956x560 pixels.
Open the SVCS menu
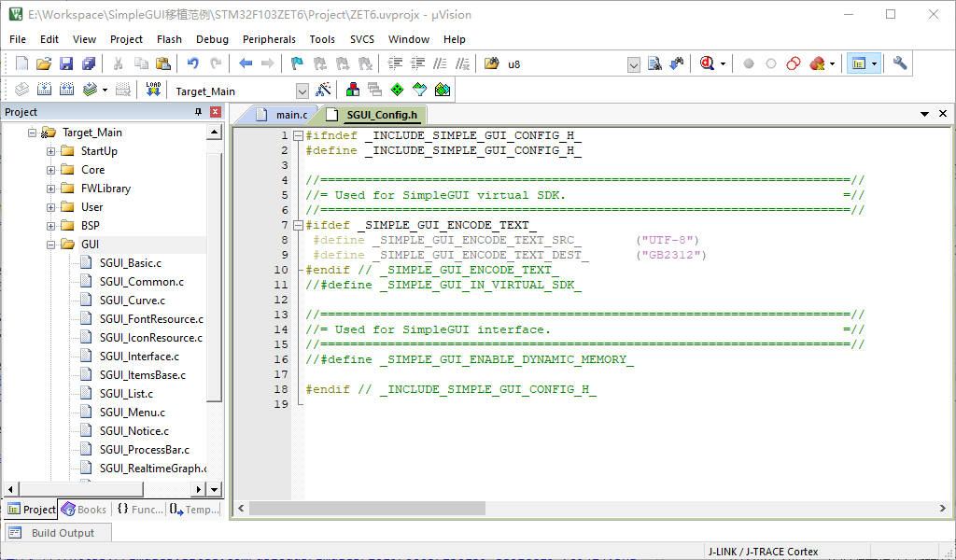click(x=362, y=39)
